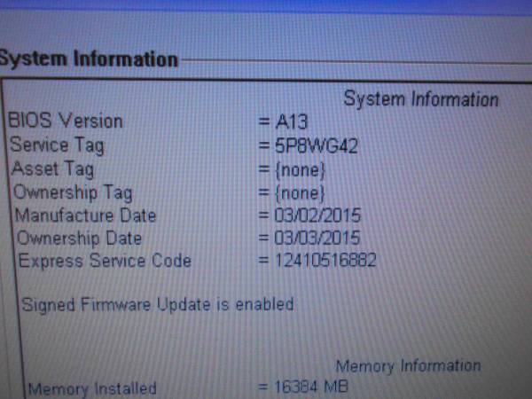Click the Memory Information heading

tap(408, 365)
